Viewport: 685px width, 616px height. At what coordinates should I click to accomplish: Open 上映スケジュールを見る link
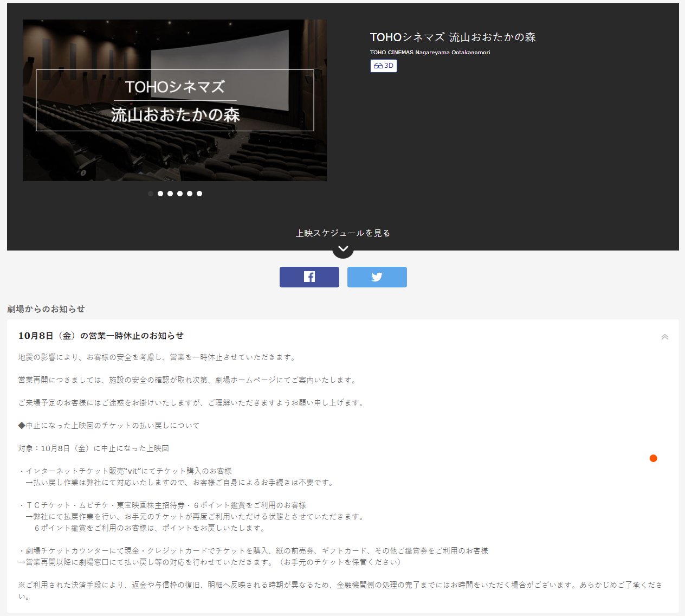tap(343, 233)
